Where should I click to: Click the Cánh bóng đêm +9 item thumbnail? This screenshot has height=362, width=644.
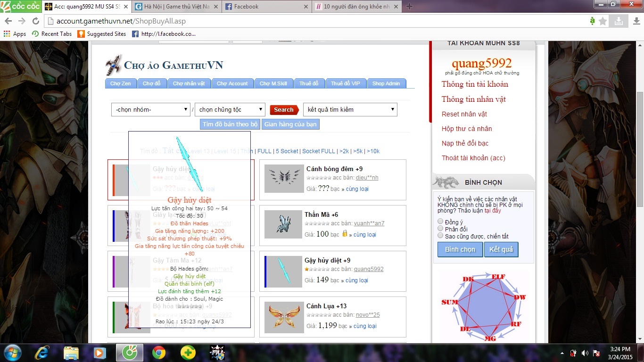(283, 179)
